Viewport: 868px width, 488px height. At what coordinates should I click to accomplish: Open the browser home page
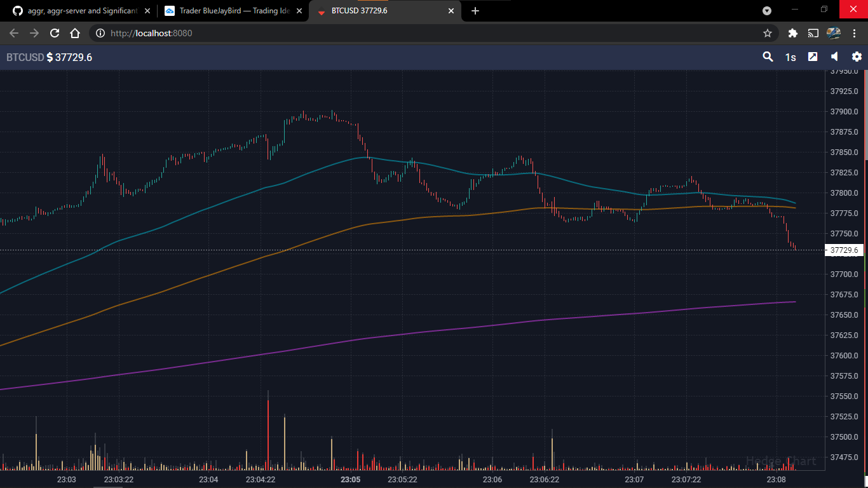(x=75, y=33)
